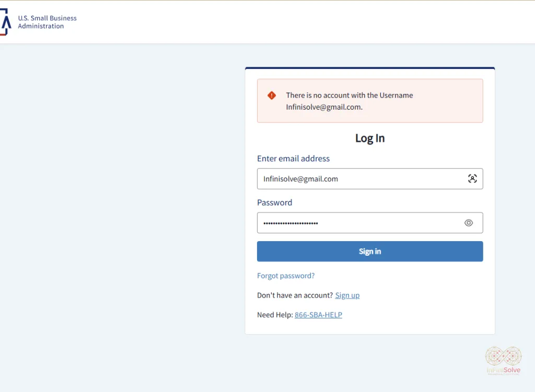Click the Sign in button
The width and height of the screenshot is (535, 392).
tap(370, 252)
